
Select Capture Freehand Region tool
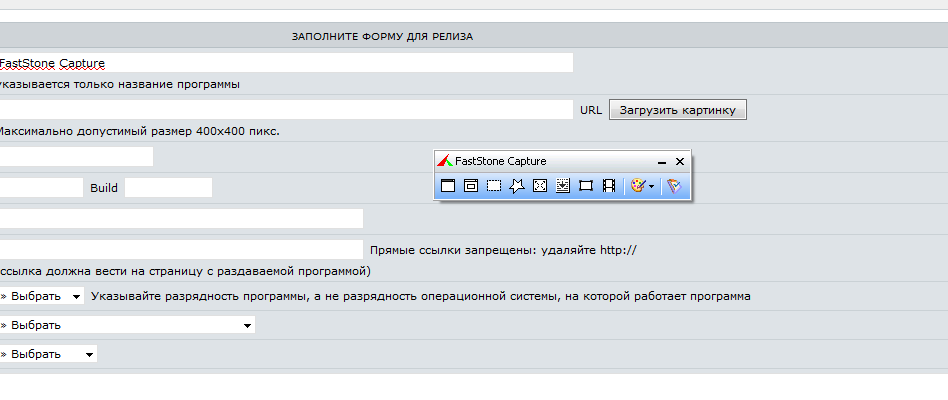pyautogui.click(x=517, y=186)
